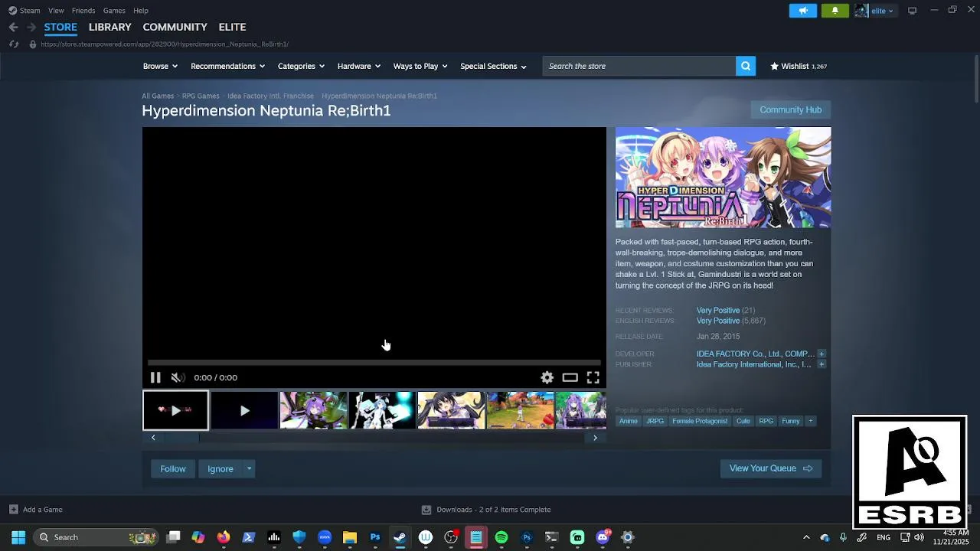Viewport: 980px width, 551px height.
Task: Open the Community Hub button
Action: pos(790,109)
